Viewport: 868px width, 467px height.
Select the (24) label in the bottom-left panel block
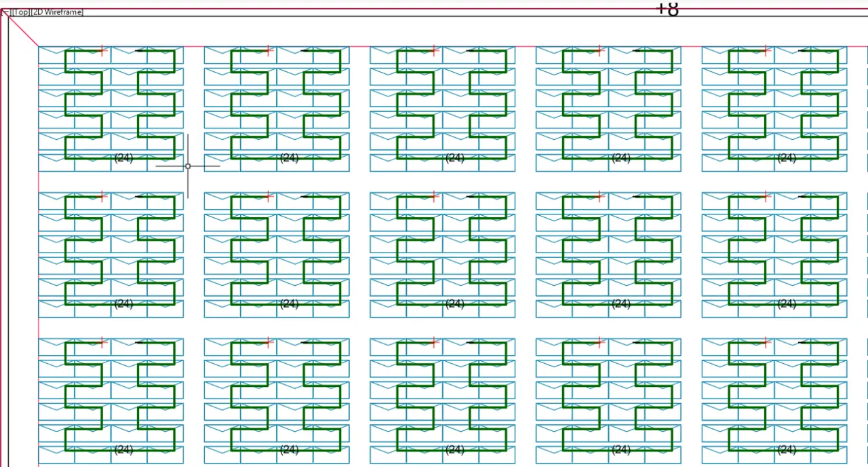point(123,449)
